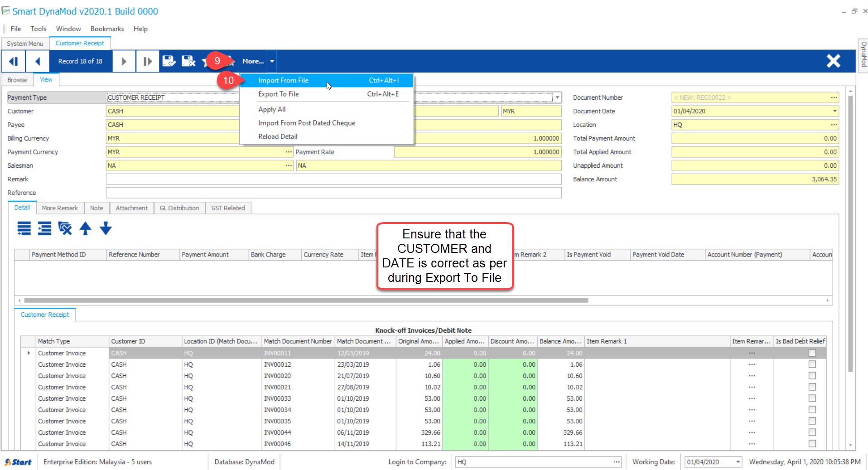Click the Start logo in the status bar

pos(18,462)
